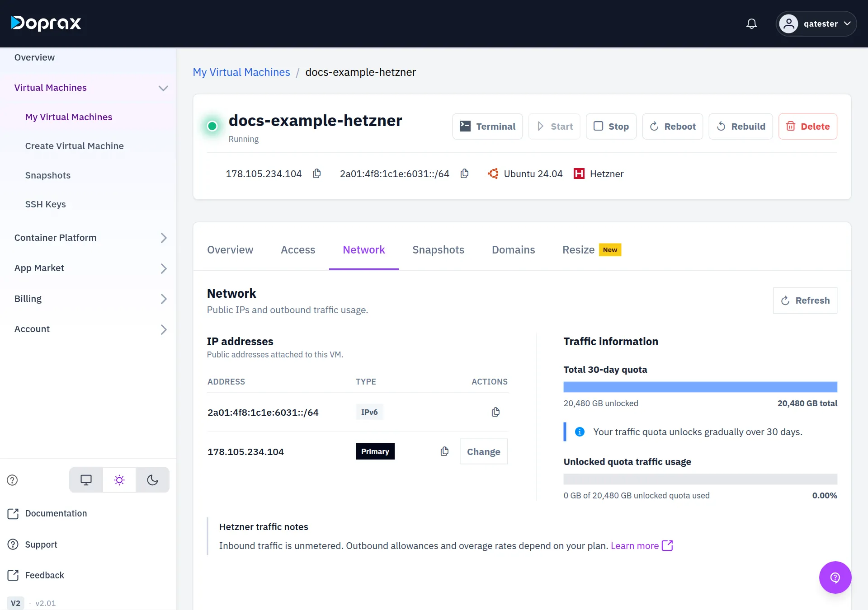Click the user avatar icon
The height and width of the screenshot is (610, 868).
coord(788,23)
